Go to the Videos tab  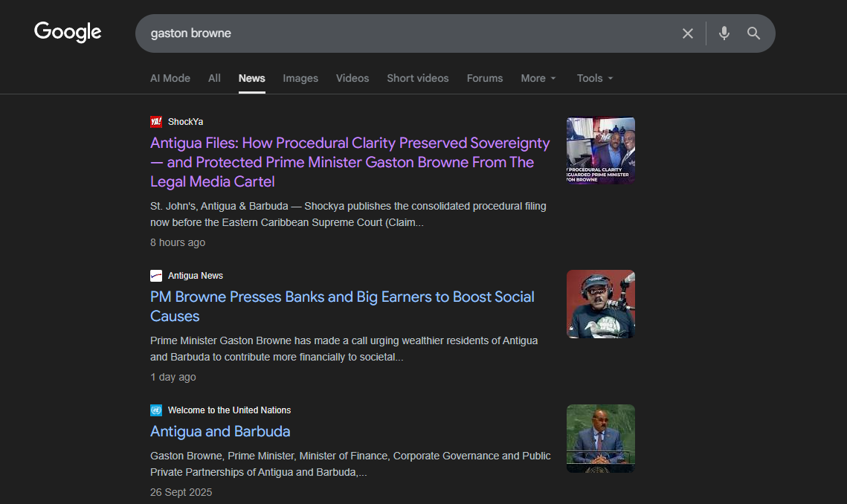pyautogui.click(x=352, y=78)
